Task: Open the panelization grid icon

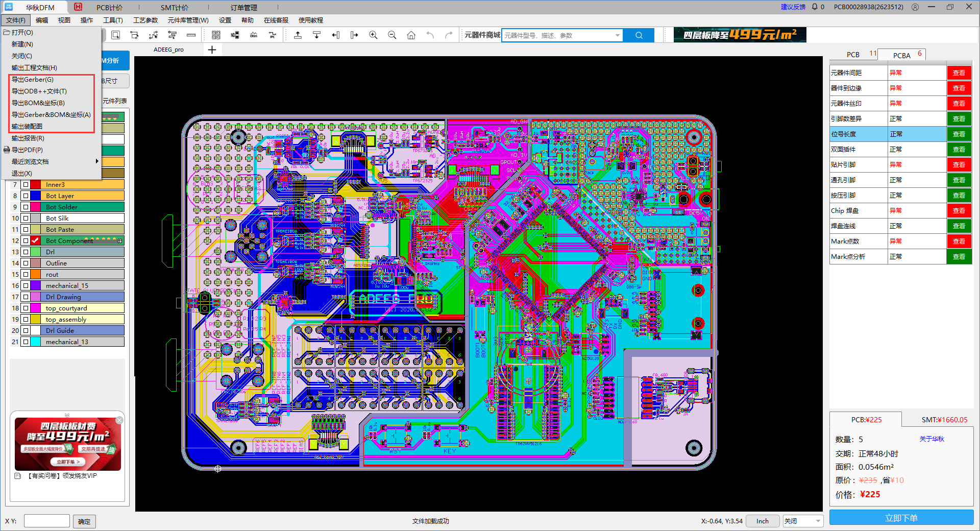Action: click(x=216, y=35)
